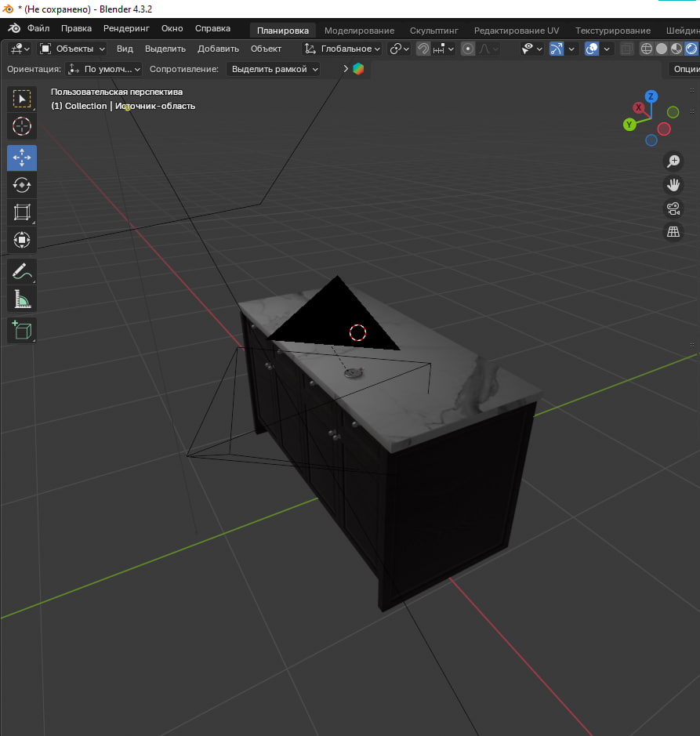
Task: Click the Объект menu button in the header
Action: point(266,49)
